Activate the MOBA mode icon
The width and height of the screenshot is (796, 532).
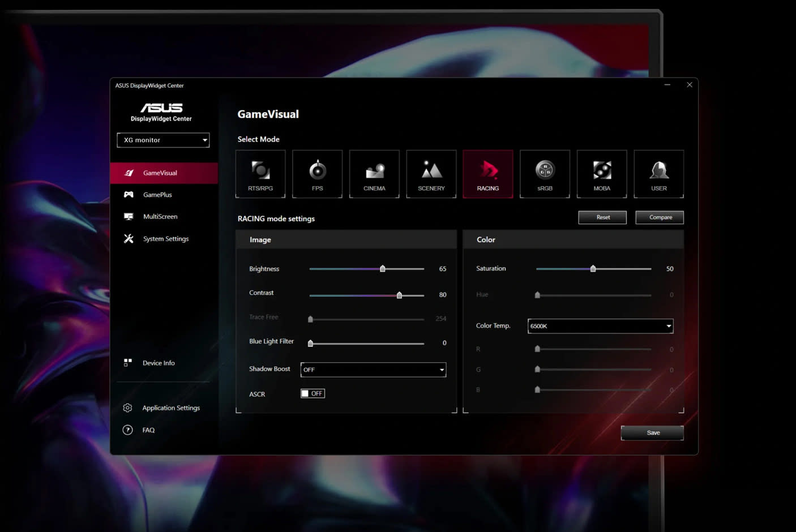click(602, 174)
